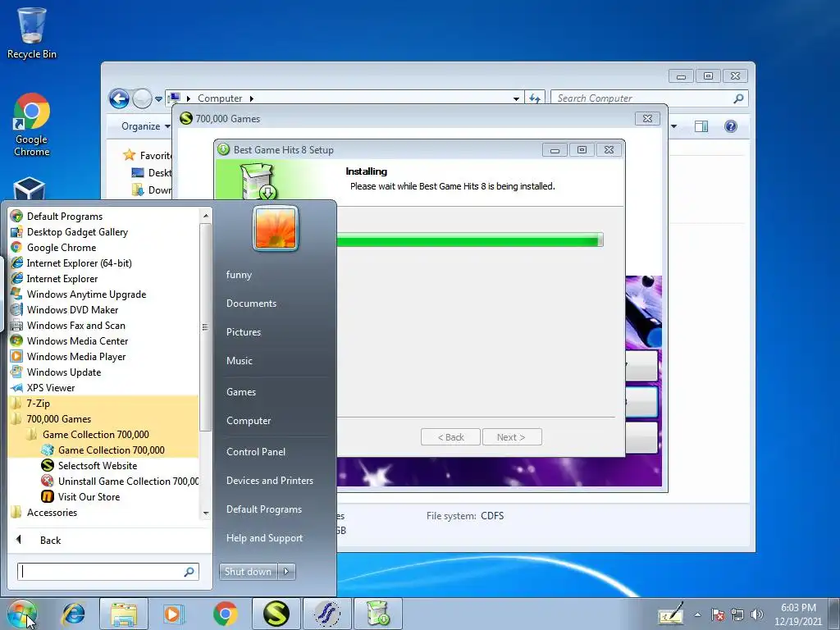Click the search magnifier in Start menu

189,572
